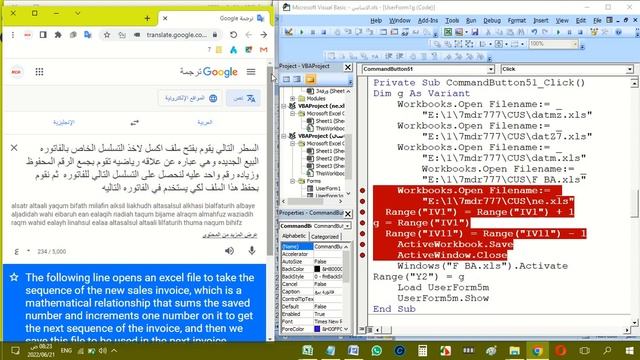
Task: Click the design mode ruler icon in VBA toolbar
Action: [x=289, y=32]
